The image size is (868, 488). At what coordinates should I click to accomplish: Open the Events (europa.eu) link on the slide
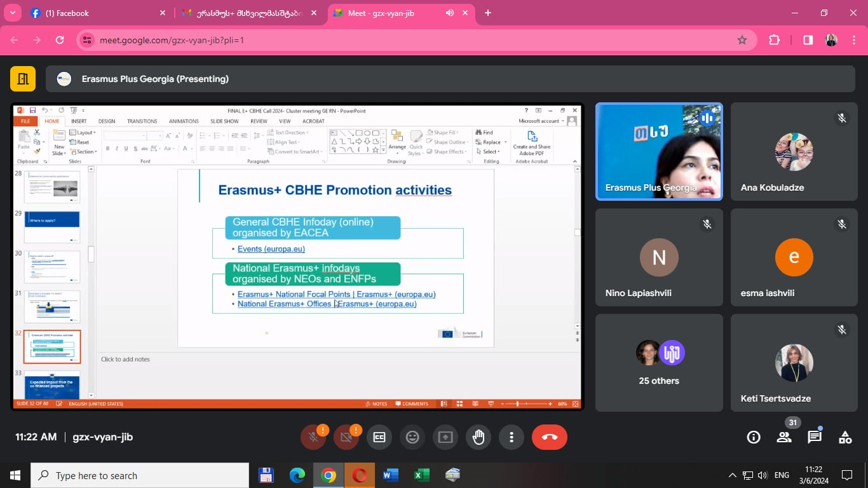click(271, 249)
